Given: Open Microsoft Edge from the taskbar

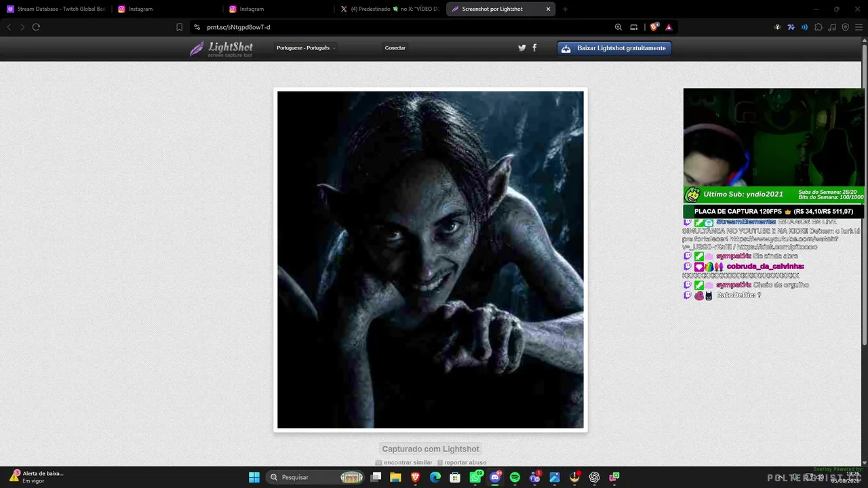Looking at the screenshot, I should 435,477.
